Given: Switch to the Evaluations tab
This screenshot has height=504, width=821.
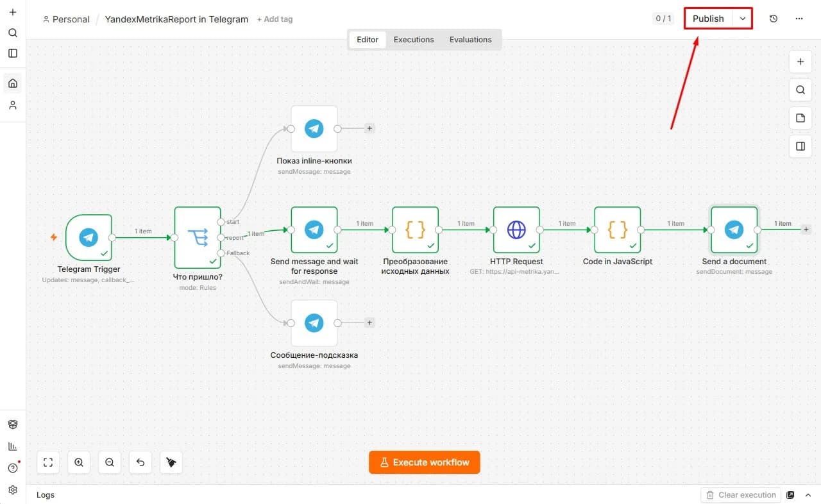Looking at the screenshot, I should click(470, 40).
